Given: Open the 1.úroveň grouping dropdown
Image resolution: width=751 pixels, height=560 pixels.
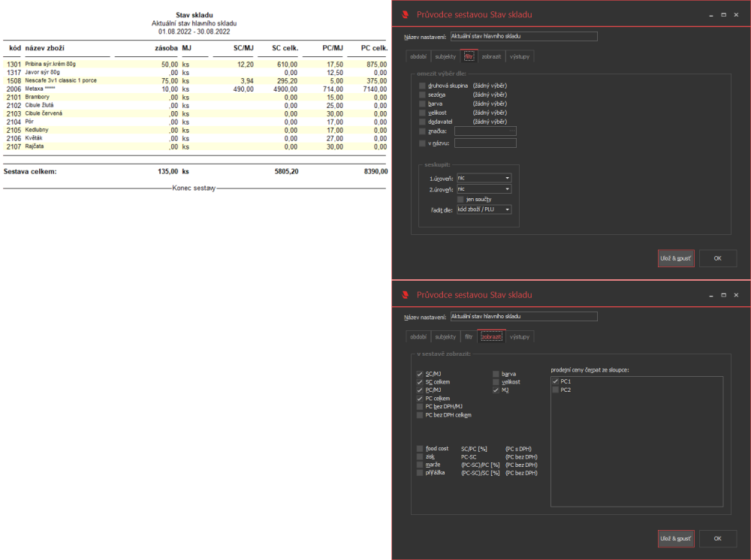Looking at the screenshot, I should click(x=484, y=178).
